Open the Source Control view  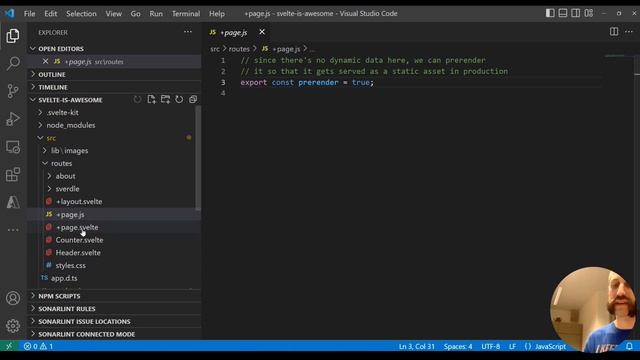[x=13, y=91]
